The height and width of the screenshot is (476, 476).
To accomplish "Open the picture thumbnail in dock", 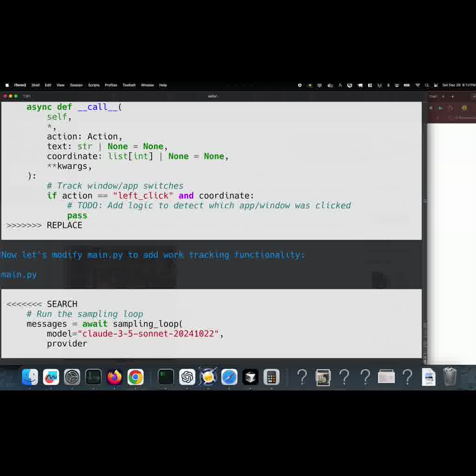I will pyautogui.click(x=323, y=377).
